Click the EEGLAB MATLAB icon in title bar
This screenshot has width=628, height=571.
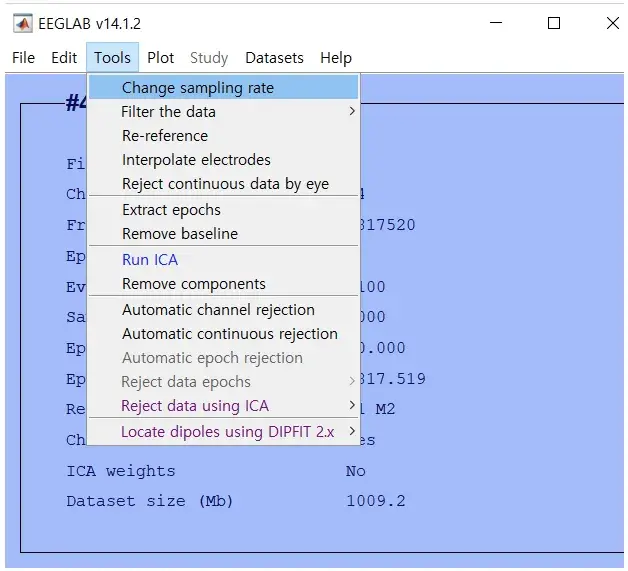pos(22,23)
